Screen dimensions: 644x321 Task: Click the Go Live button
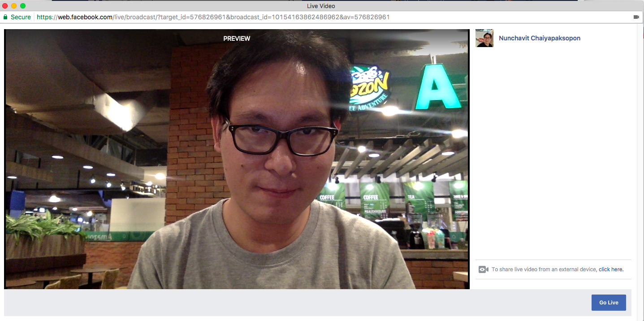click(609, 303)
